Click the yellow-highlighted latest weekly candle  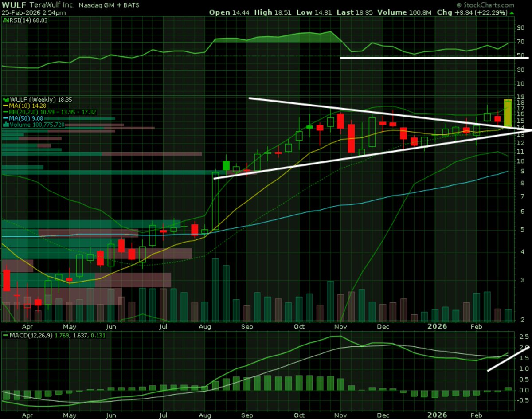click(508, 113)
